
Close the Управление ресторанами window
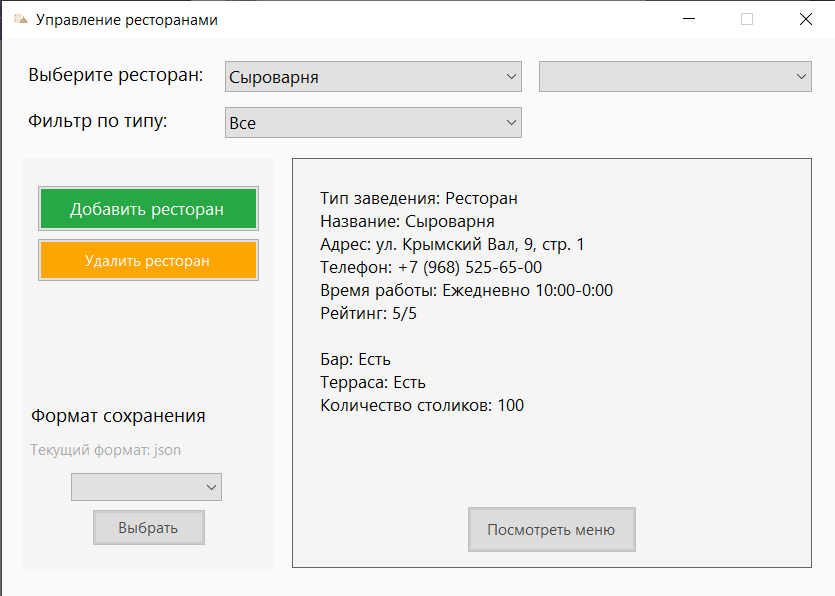pyautogui.click(x=806, y=19)
